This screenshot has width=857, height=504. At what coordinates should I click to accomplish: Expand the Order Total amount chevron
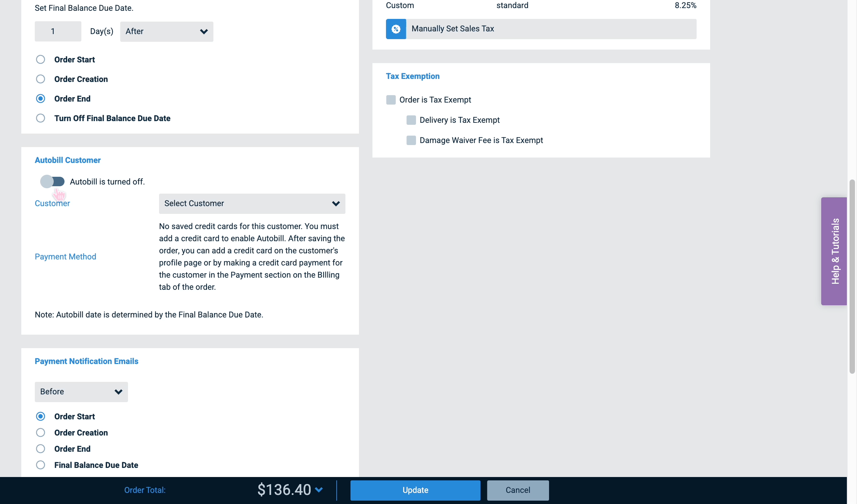(319, 490)
